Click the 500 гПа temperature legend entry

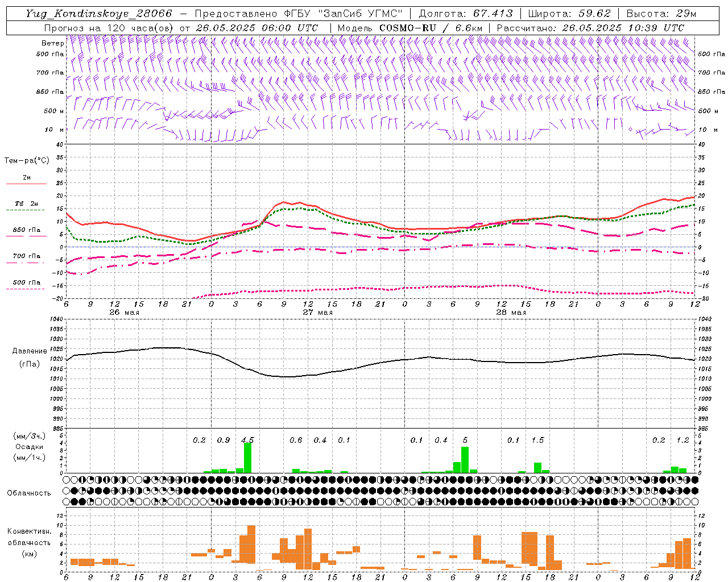coord(27,282)
